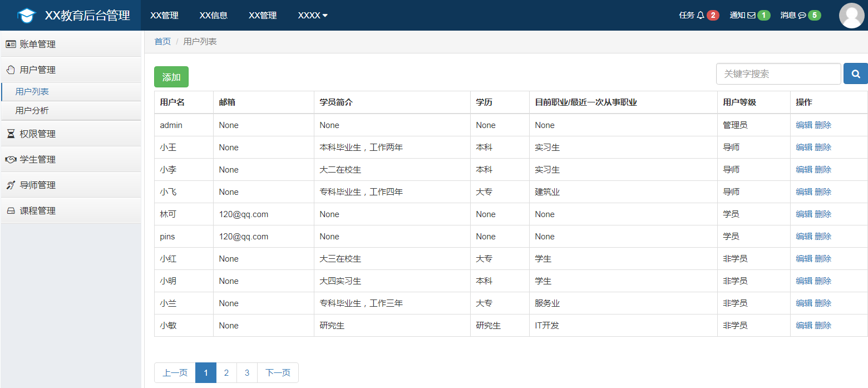The image size is (868, 388).
Task: Open the green notification badge 1
Action: pos(763,16)
